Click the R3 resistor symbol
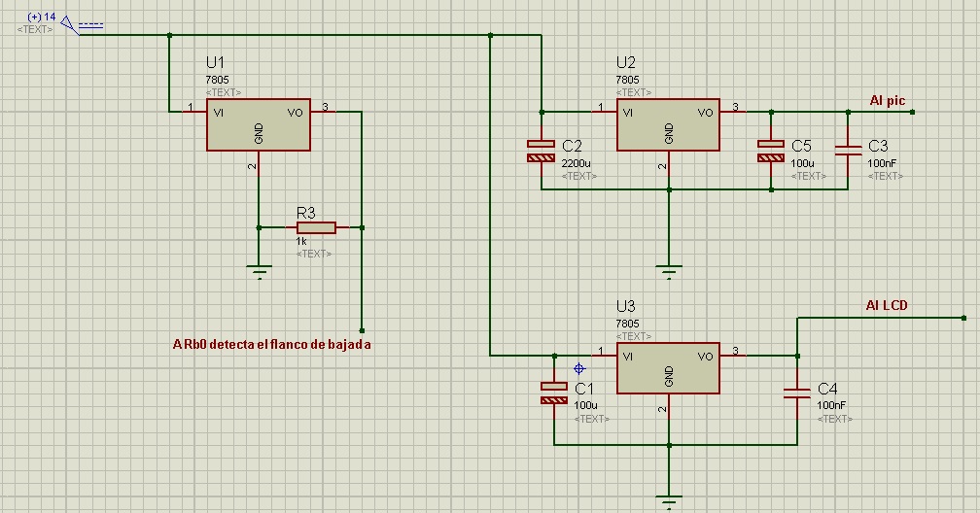Image resolution: width=980 pixels, height=513 pixels. click(x=316, y=227)
